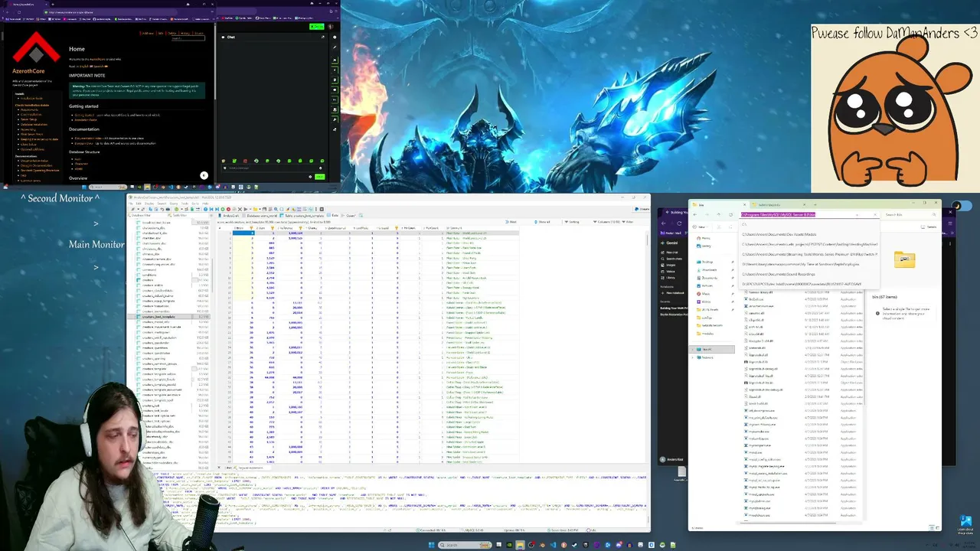Select creature_loot_template in HeidiSQL tree
The width and height of the screenshot is (980, 551).
click(x=159, y=317)
